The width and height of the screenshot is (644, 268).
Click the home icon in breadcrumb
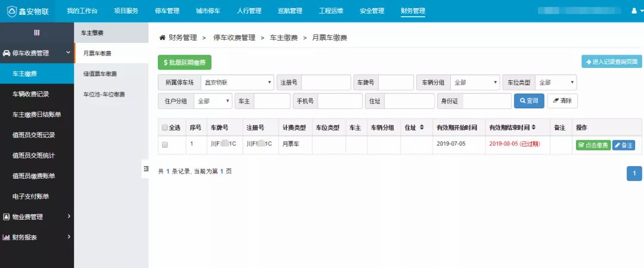click(162, 38)
